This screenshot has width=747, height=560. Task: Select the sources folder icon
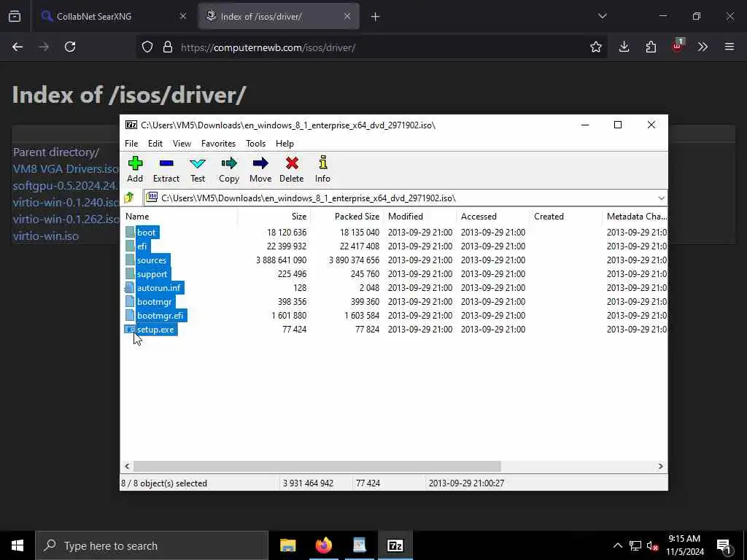[130, 260]
